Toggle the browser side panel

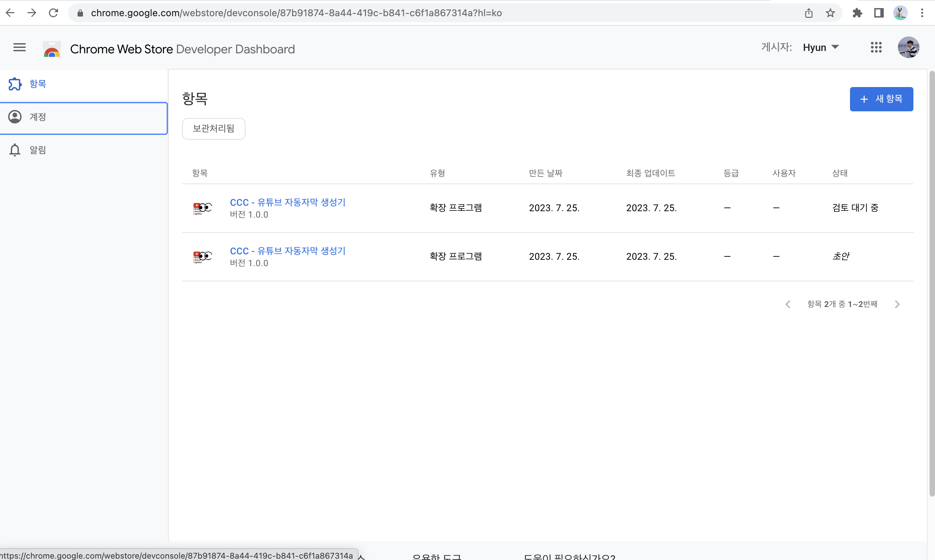(878, 13)
